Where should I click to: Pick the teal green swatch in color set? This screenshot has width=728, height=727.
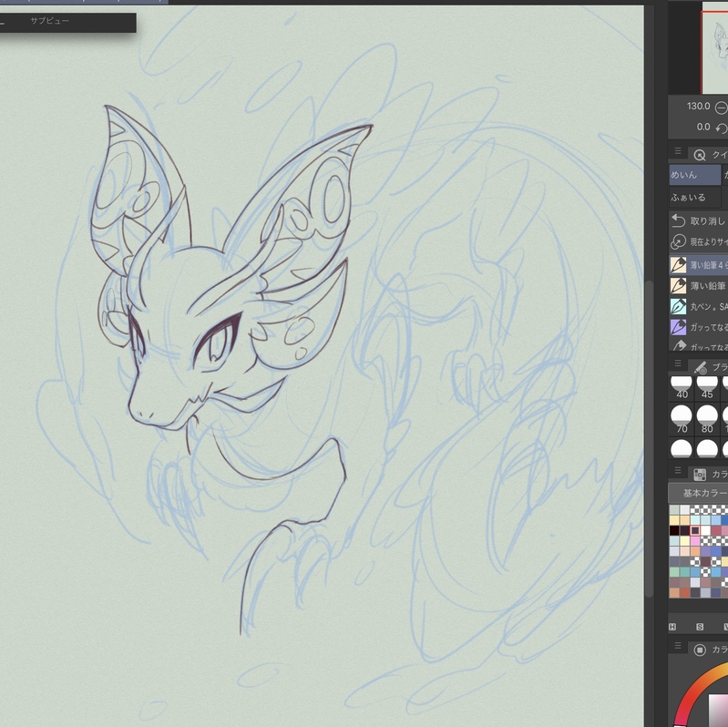click(x=685, y=572)
